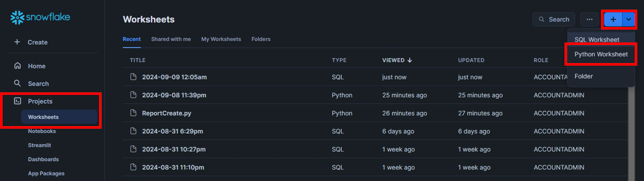Click the Home house icon
Viewport: 644px width, 181px height.
(17, 66)
